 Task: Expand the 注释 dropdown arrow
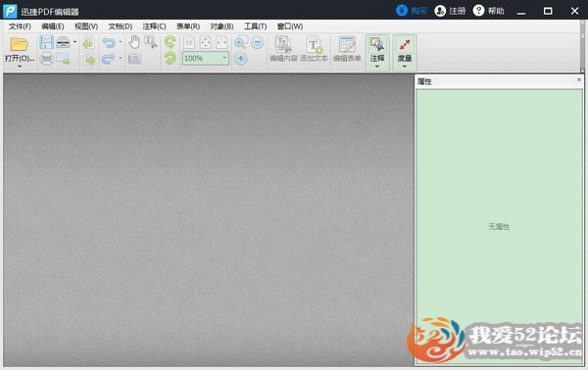(x=377, y=67)
